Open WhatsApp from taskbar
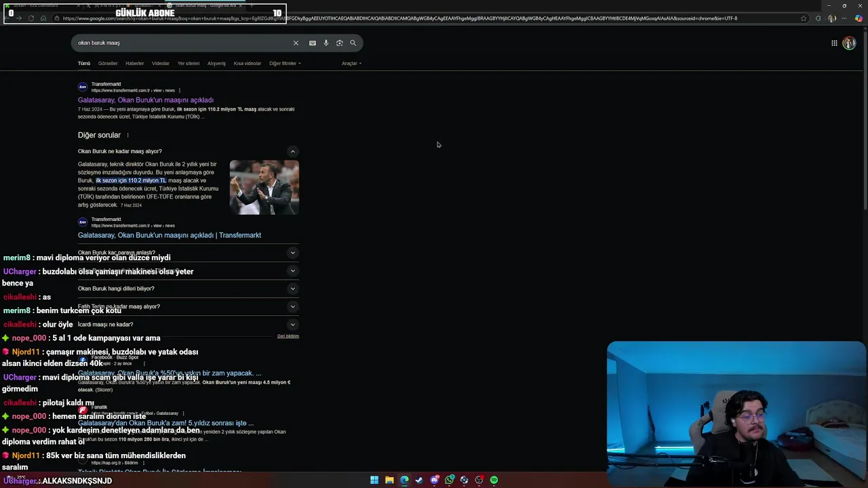 point(450,480)
